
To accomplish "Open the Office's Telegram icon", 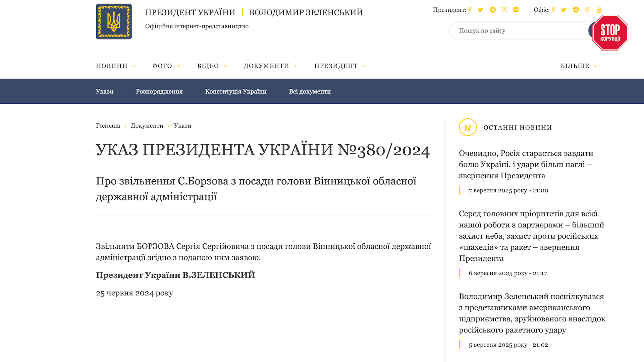I will pos(576,10).
